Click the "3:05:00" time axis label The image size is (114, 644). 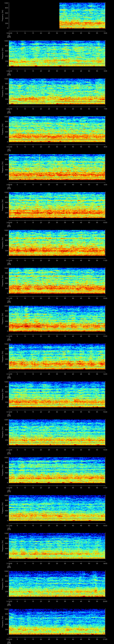point(9,71)
